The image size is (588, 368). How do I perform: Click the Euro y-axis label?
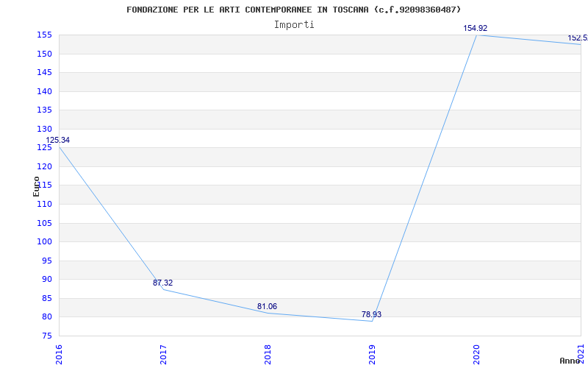click(x=36, y=186)
